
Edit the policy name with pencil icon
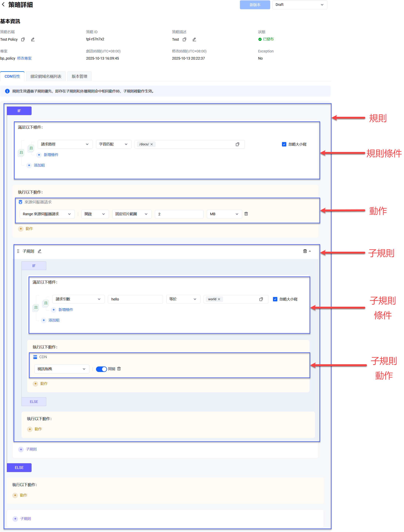(33, 39)
